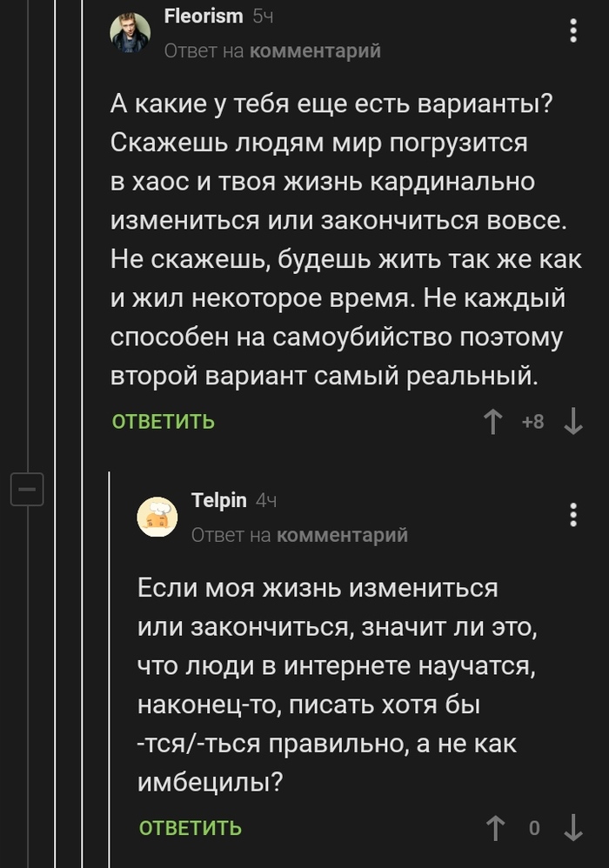Reply to Fleorism's comment via ОТВЕТИТЬ
This screenshot has width=609, height=868.
coord(164,422)
